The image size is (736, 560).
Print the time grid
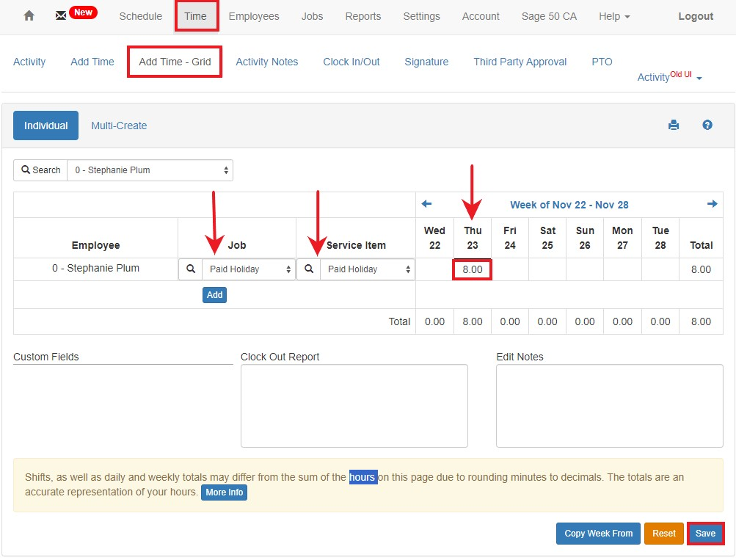pos(674,125)
